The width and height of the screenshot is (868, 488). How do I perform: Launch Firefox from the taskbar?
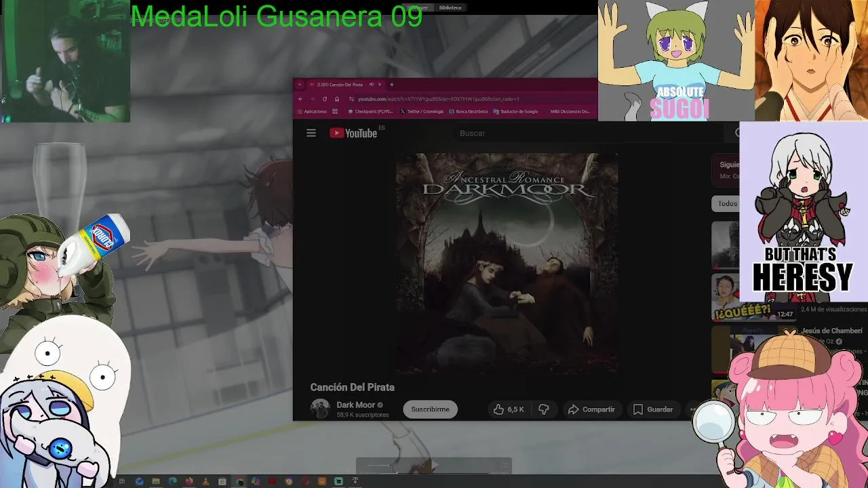tap(189, 481)
